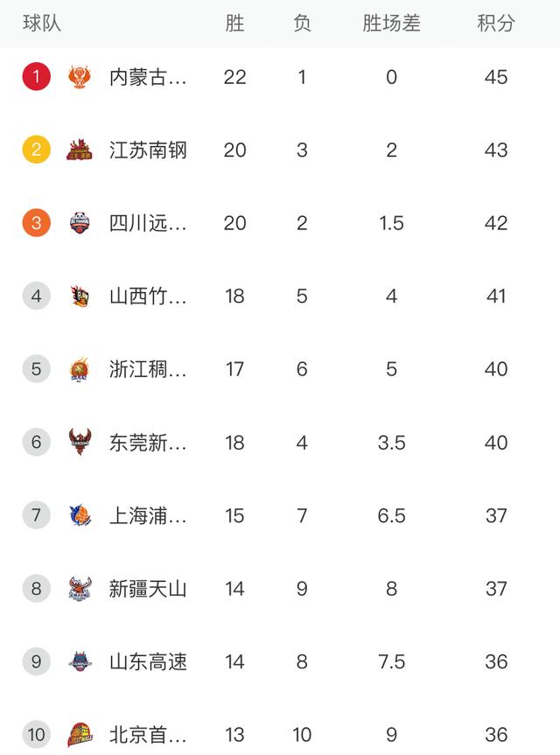
Task: Click the Dongguan eagle team logo
Action: [x=80, y=442]
